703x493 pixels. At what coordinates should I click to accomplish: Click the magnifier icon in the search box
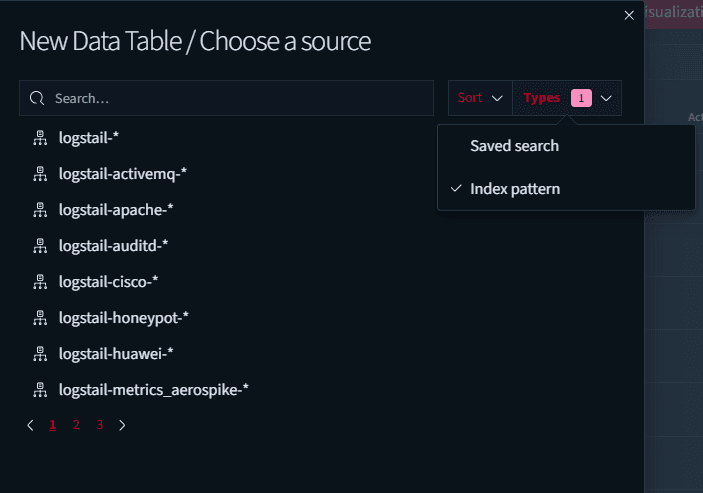point(37,98)
